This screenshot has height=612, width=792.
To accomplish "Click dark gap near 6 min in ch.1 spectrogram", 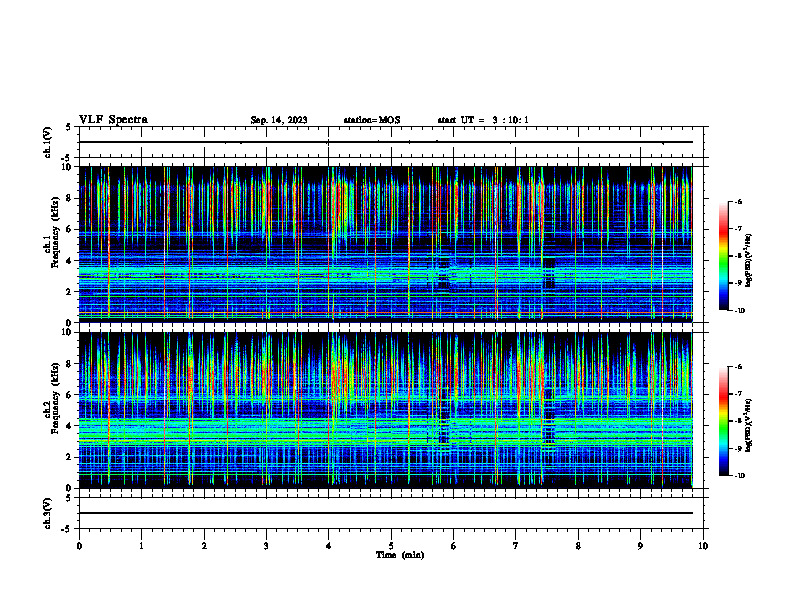I will point(443,273).
